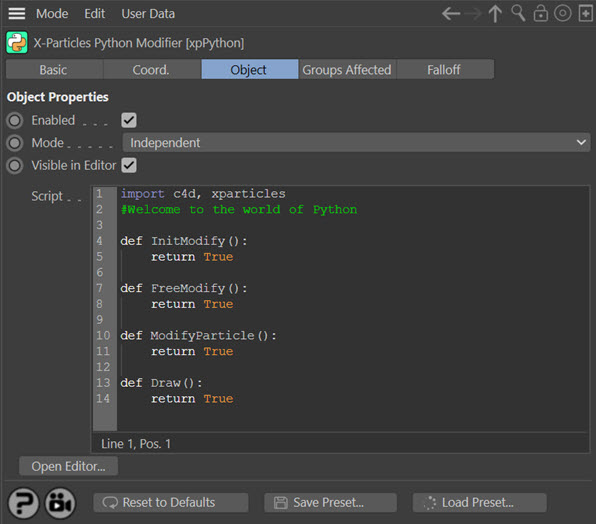The image size is (596, 524).
Task: Click line number 14 in script gutter
Action: [x=103, y=399]
